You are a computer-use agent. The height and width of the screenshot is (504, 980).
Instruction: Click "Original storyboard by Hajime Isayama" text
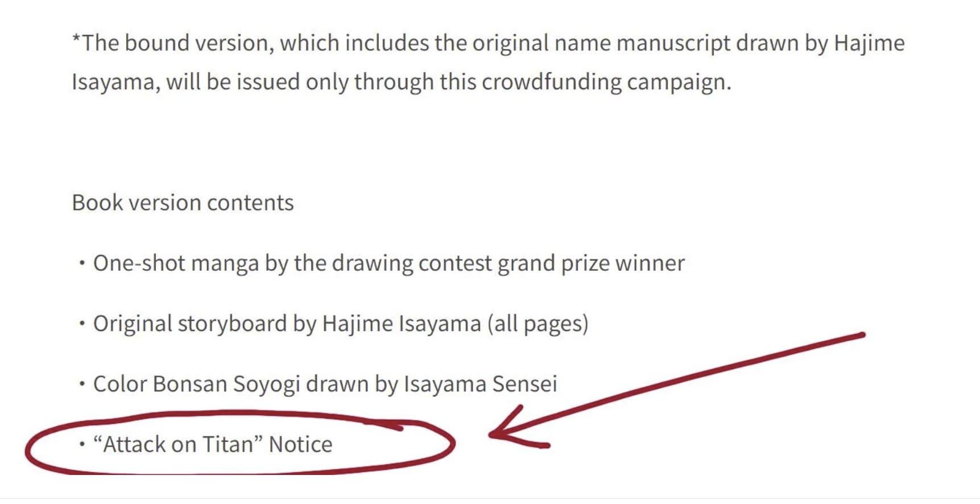(x=287, y=324)
